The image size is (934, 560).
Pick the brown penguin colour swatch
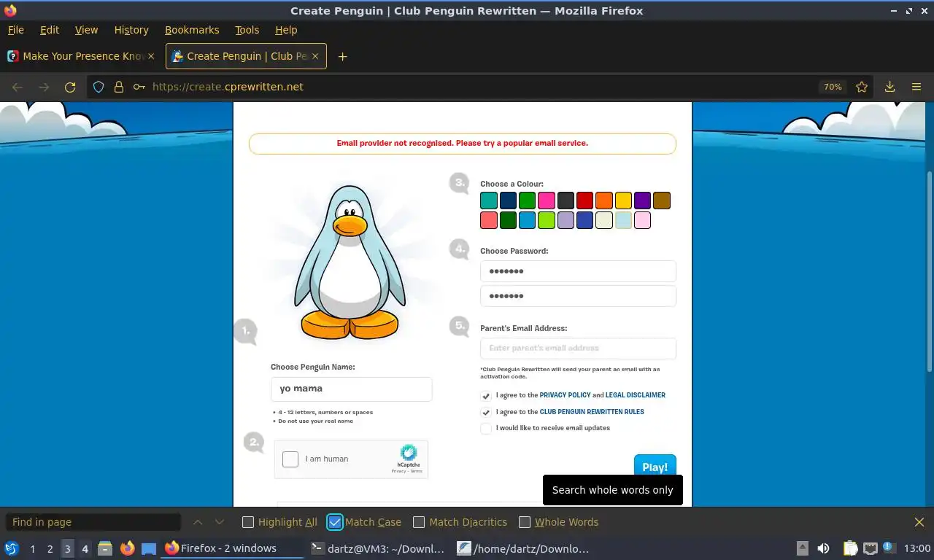662,201
